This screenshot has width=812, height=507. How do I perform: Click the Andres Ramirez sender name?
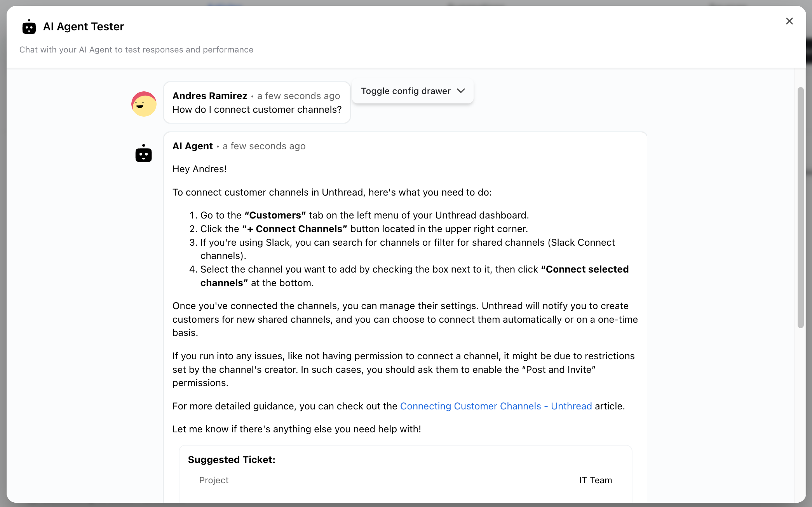coord(210,96)
